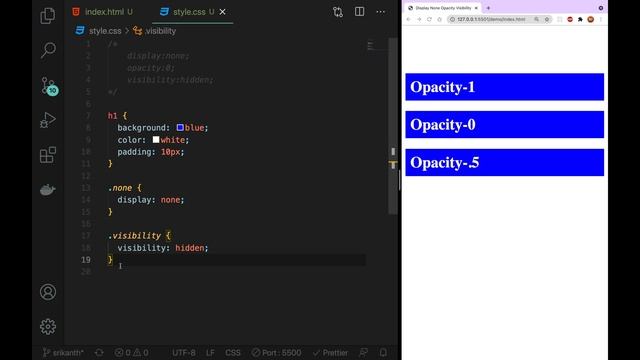Click the Opacity-1 heading in browser
The image size is (640, 360).
point(504,87)
